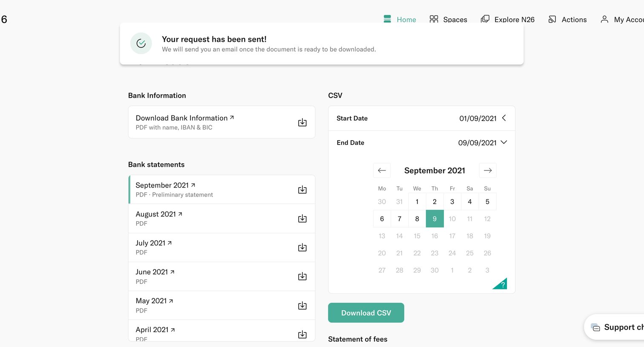The width and height of the screenshot is (644, 347).
Task: Download August 2021 statement icon
Action: pos(302,219)
